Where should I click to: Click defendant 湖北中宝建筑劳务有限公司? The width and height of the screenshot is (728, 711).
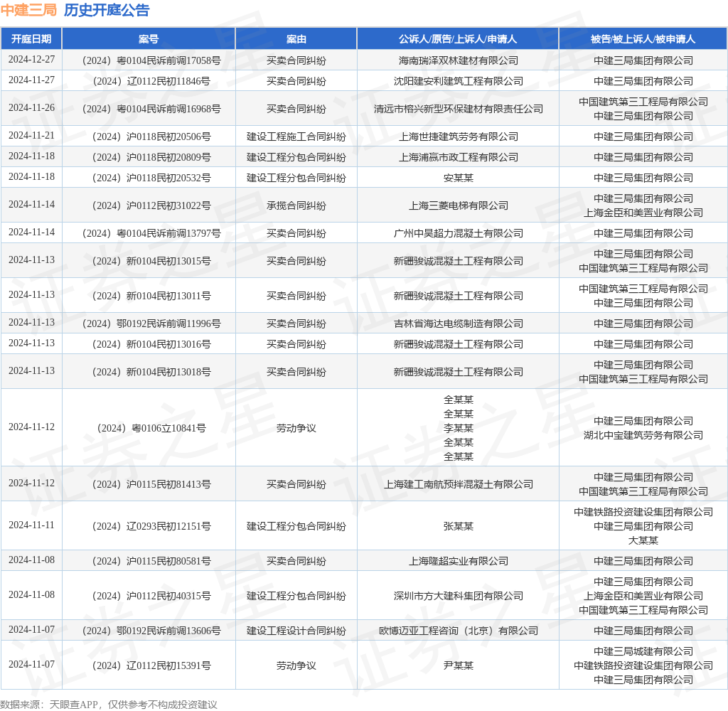(643, 435)
